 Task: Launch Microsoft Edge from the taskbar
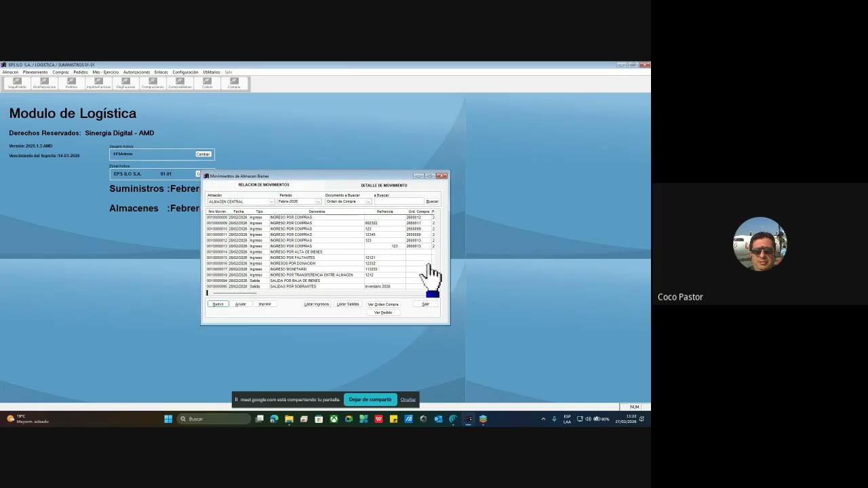(x=274, y=419)
